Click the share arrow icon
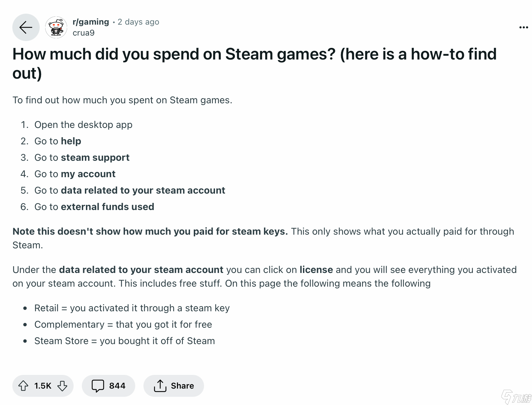The width and height of the screenshot is (532, 405). [160, 386]
